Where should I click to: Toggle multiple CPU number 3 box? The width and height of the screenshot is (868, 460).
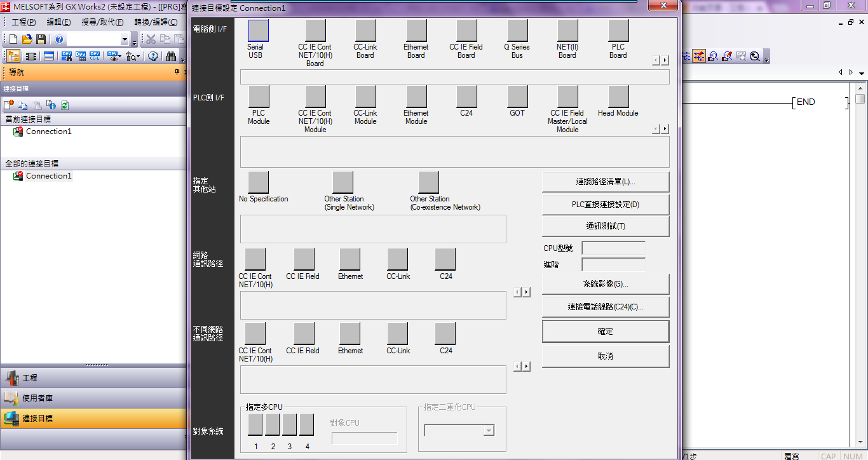(x=289, y=424)
